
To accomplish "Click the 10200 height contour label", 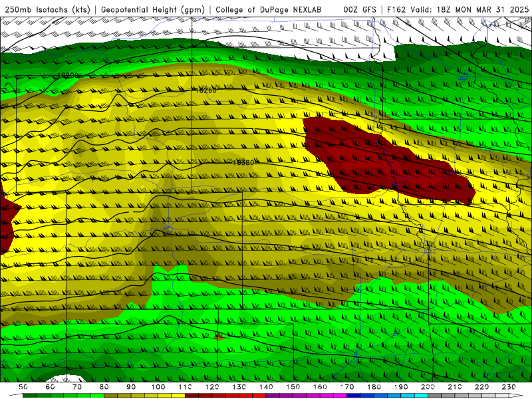I will coord(68,75).
